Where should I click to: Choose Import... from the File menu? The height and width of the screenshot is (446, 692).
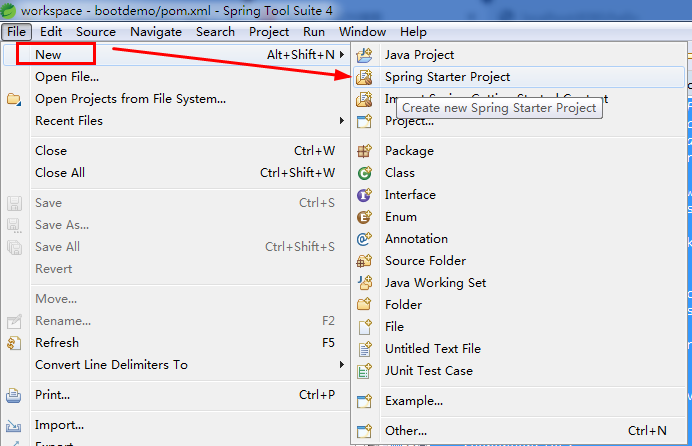pos(175,425)
